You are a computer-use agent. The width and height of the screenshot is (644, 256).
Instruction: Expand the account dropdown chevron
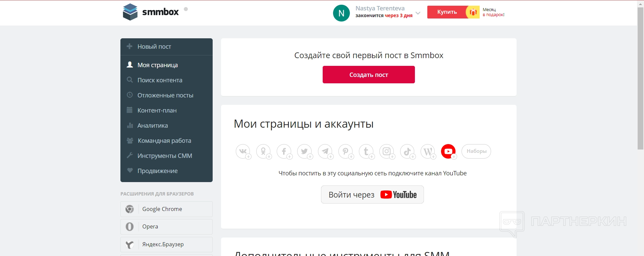click(418, 13)
